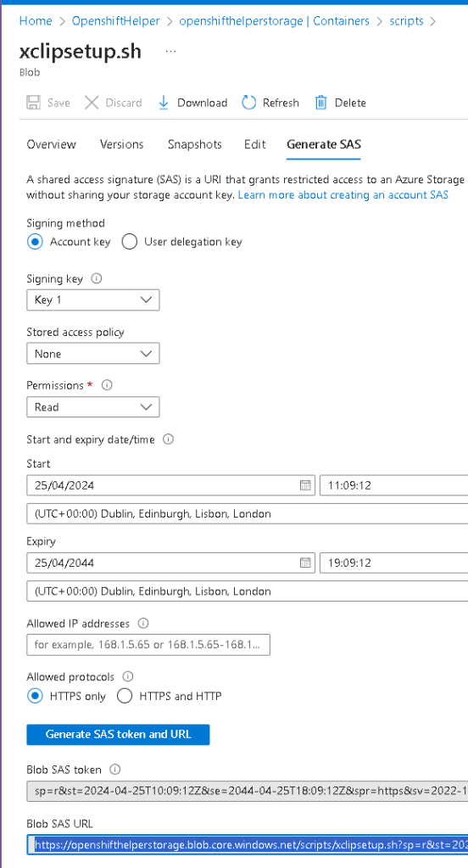Select the User delegation key radio button
Image resolution: width=468 pixels, height=868 pixels.
tap(130, 242)
